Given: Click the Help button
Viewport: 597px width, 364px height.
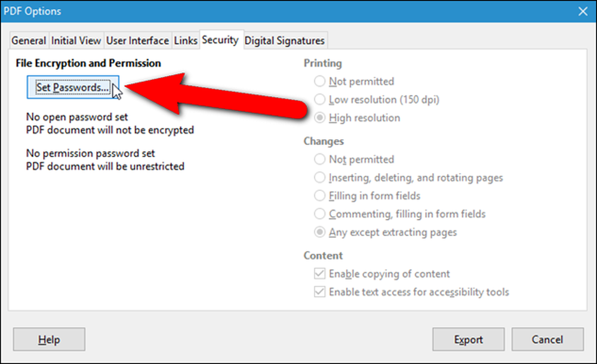Looking at the screenshot, I should pyautogui.click(x=49, y=340).
